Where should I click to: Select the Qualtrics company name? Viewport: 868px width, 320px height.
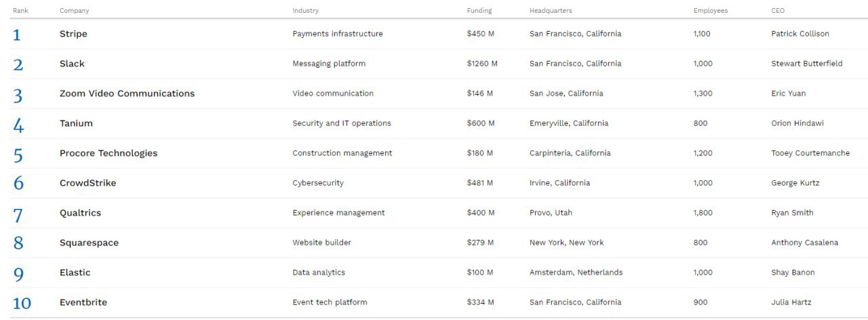[80, 213]
